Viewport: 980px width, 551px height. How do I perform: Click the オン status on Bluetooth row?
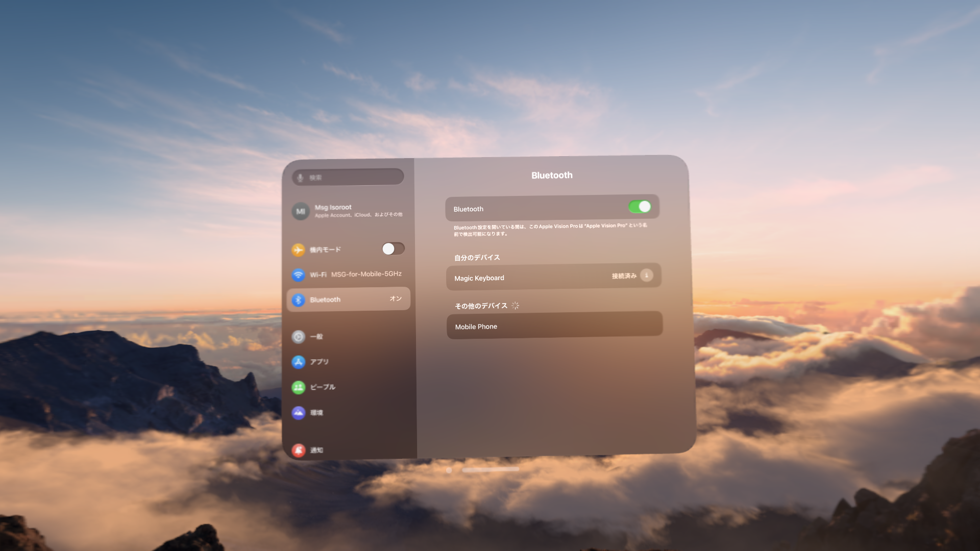pos(396,299)
